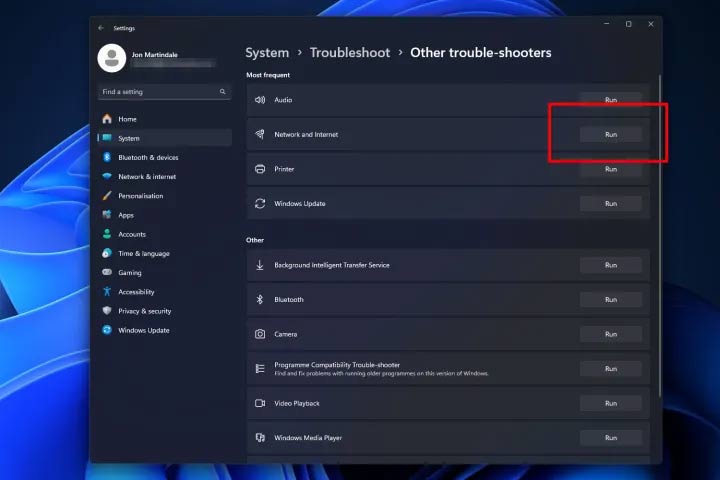Click the Windows Update sidebar icon

coord(107,330)
